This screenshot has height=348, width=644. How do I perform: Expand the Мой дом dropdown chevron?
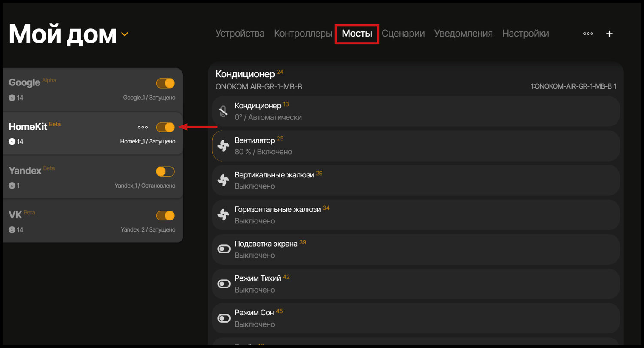click(x=125, y=34)
